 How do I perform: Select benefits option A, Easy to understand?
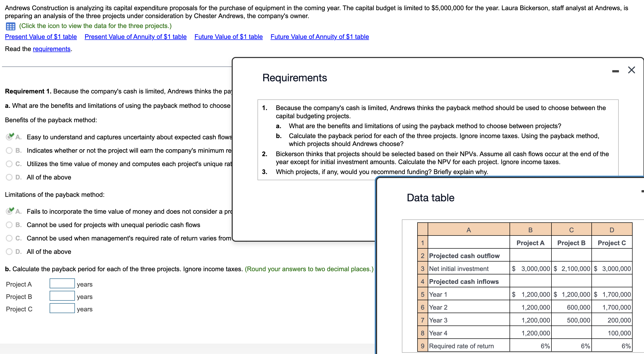pyautogui.click(x=9, y=137)
